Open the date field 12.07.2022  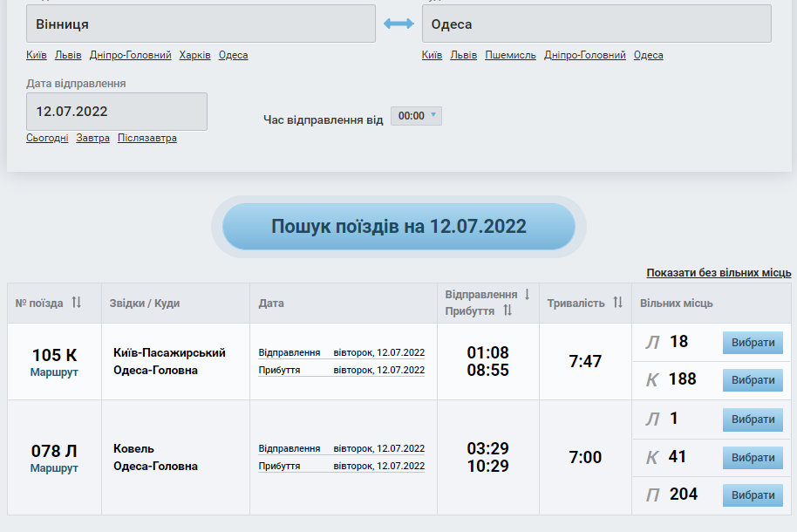[x=117, y=112]
